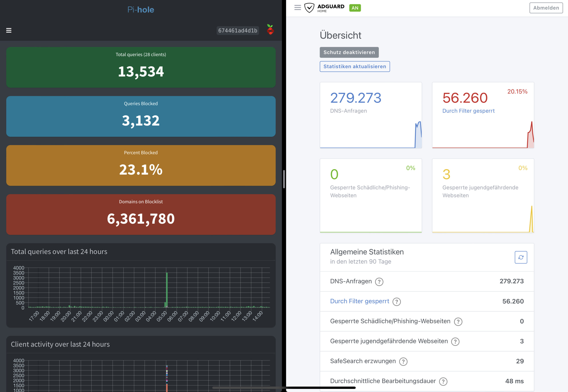568x392 pixels.
Task: Click the split-view divider handle between apps
Action: [x=284, y=179]
